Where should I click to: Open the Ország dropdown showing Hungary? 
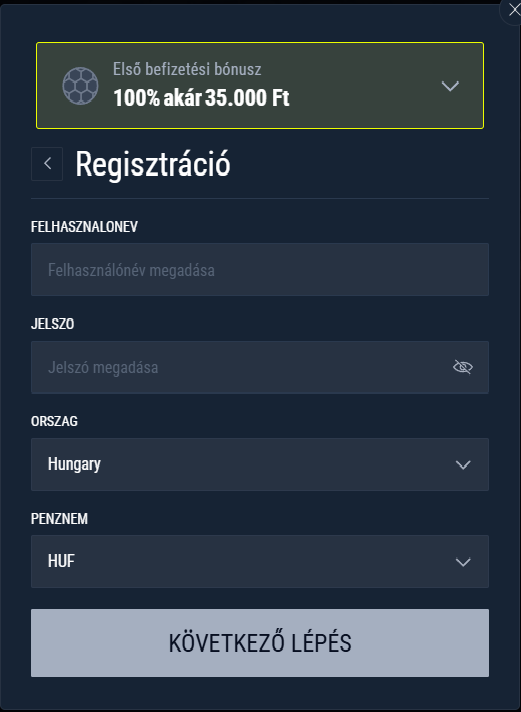pyautogui.click(x=260, y=465)
